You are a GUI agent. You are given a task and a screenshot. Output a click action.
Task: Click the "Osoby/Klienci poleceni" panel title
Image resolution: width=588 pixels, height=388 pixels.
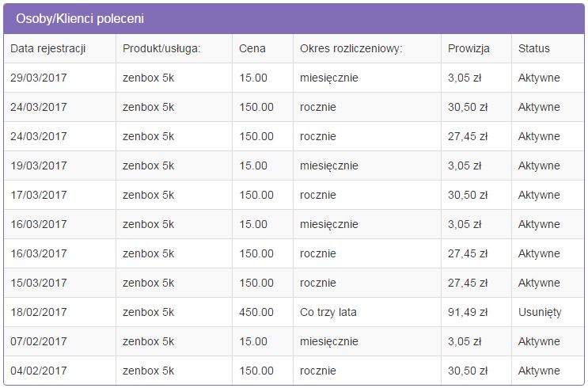(80, 18)
